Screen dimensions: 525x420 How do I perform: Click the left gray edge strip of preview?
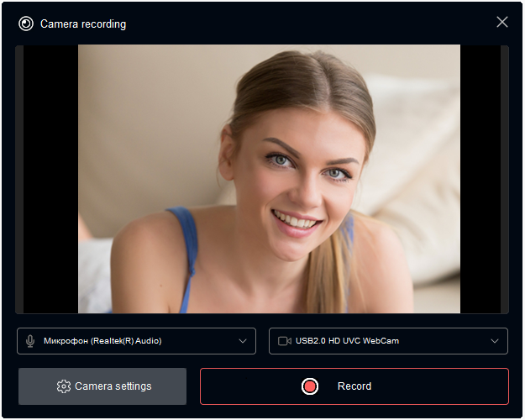pos(19,179)
